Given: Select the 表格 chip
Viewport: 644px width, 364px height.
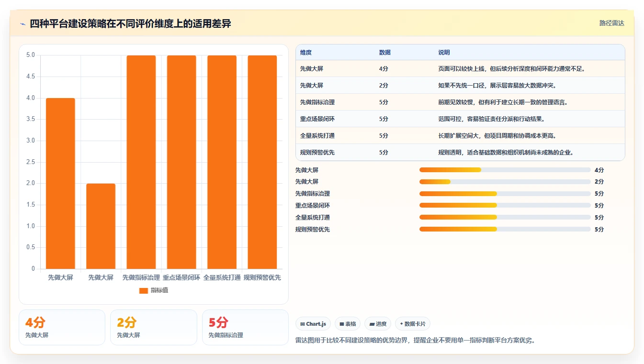Looking at the screenshot, I should (x=348, y=324).
